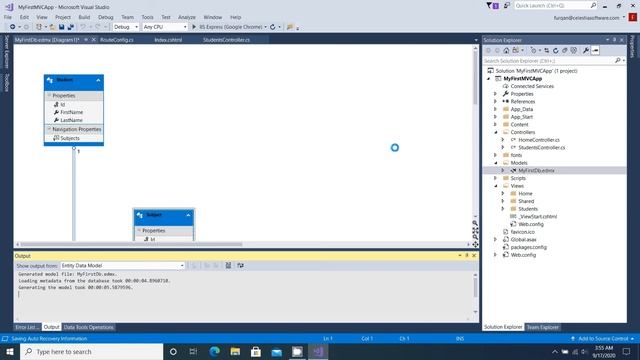The height and width of the screenshot is (360, 640).
Task: Pin the Output panel with the pushpin icon
Action: pyautogui.click(x=467, y=256)
